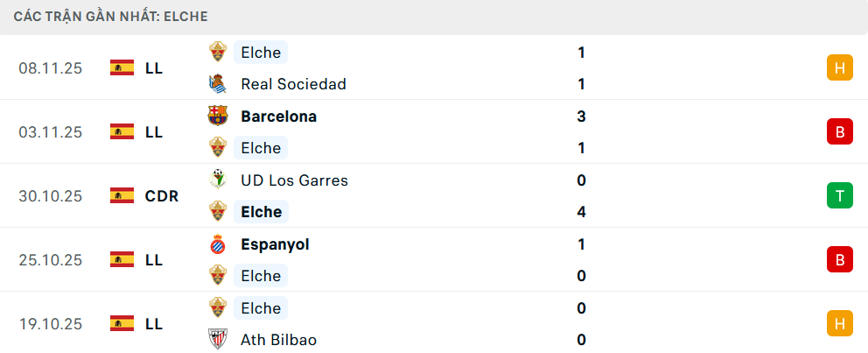The height and width of the screenshot is (353, 868).
Task: Open the Real Sociedad team link
Action: 293,84
